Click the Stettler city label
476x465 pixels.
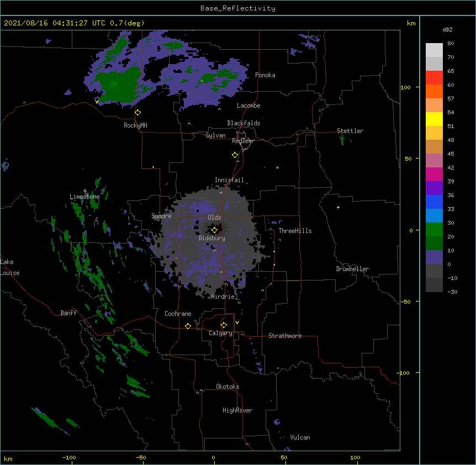click(x=350, y=131)
